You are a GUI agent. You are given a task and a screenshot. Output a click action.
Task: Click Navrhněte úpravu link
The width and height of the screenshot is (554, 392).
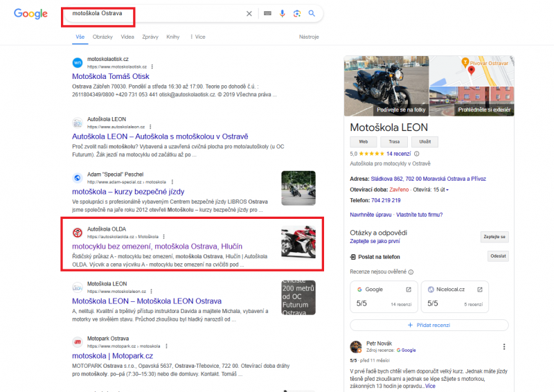(x=370, y=215)
